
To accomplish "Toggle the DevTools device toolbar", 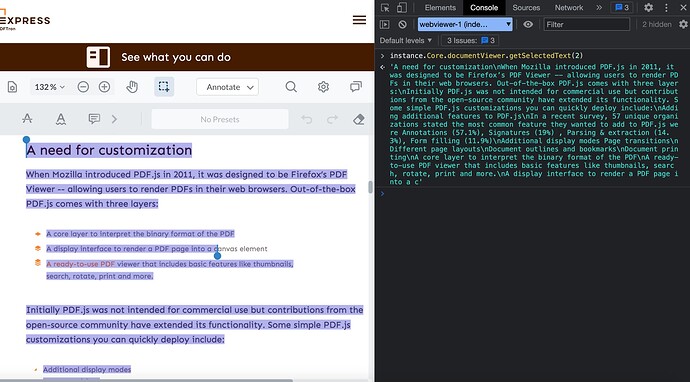I will 401,7.
